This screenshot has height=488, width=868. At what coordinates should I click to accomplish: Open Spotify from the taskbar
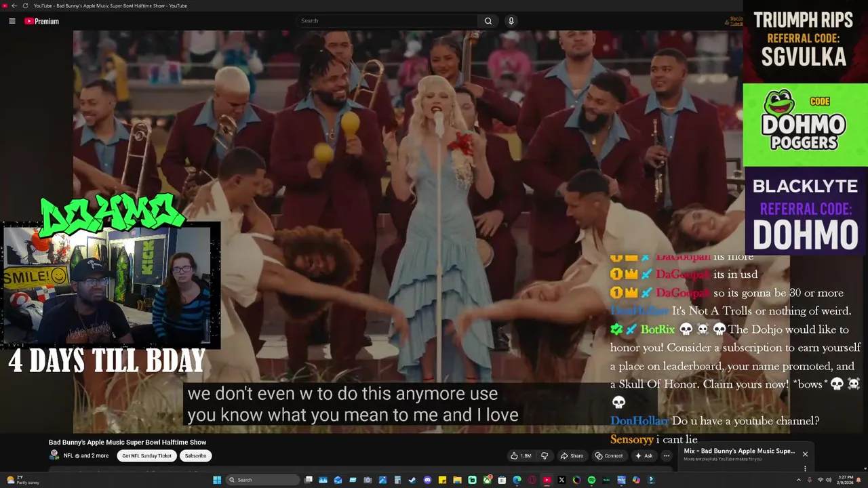click(591, 480)
